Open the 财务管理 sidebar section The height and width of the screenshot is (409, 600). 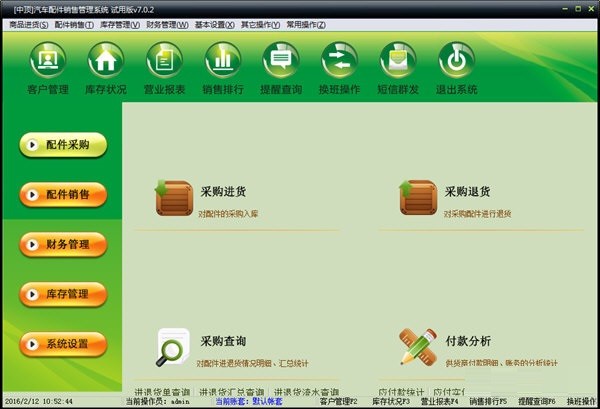tap(62, 244)
